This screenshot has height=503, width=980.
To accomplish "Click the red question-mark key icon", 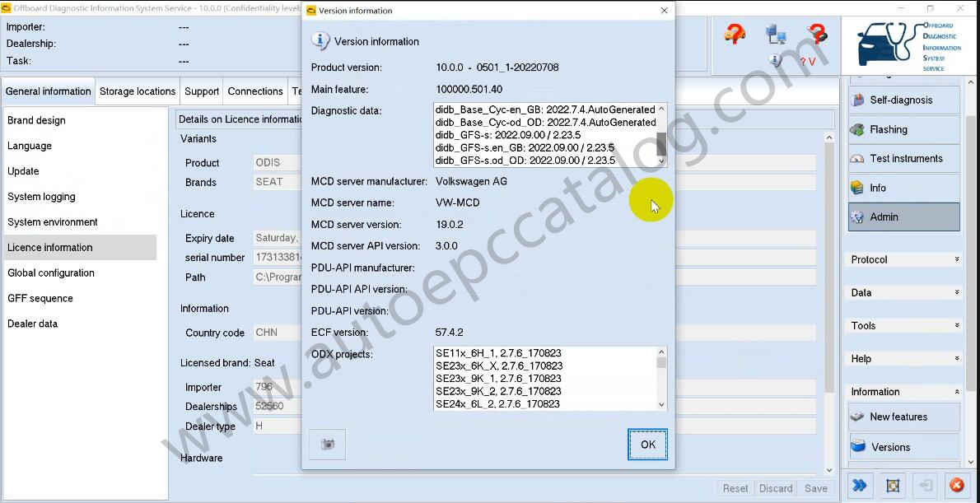I will [817, 33].
